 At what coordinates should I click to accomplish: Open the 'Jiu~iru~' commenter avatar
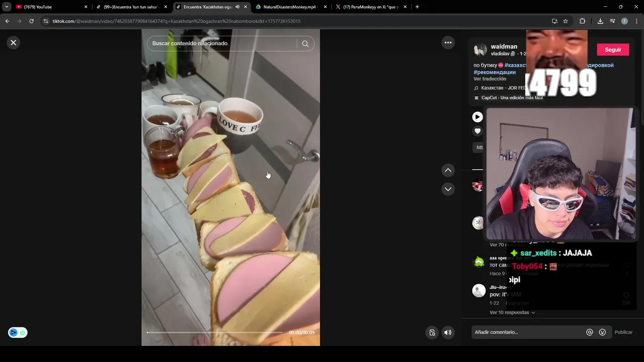pos(479,291)
